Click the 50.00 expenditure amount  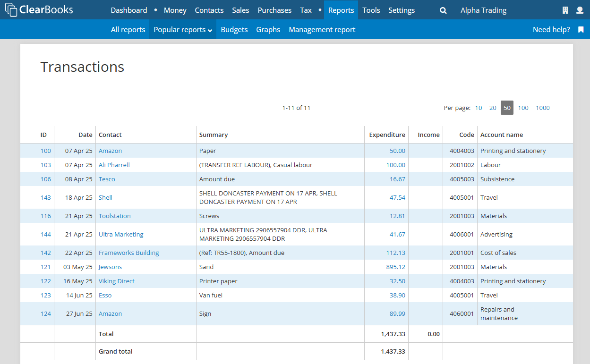[397, 151]
